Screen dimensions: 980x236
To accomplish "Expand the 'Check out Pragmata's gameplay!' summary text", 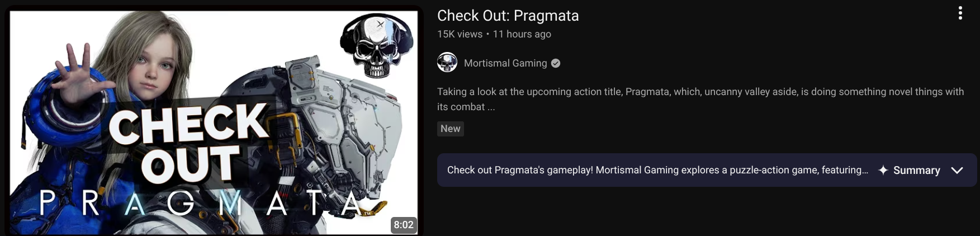I will point(657,170).
